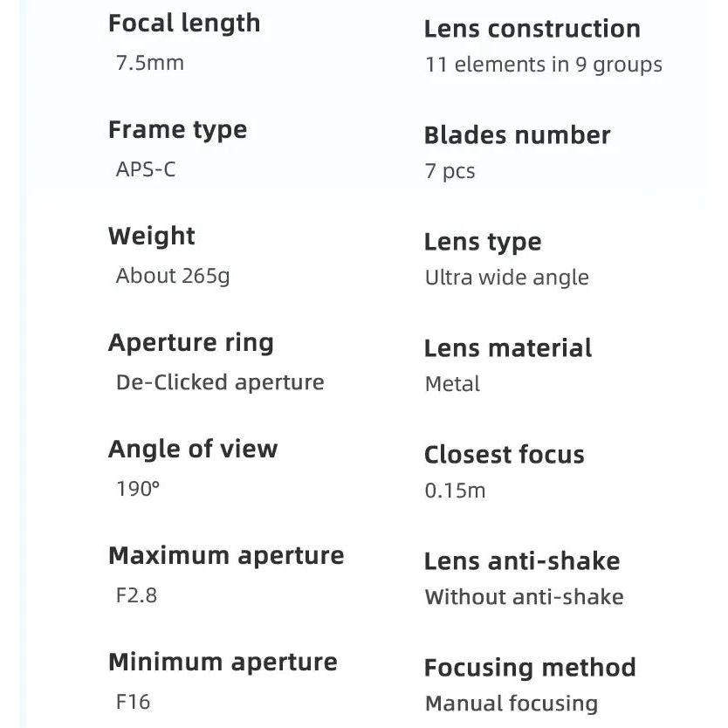
Task: Select the Ultra wide angle value
Action: pyautogui.click(x=506, y=278)
